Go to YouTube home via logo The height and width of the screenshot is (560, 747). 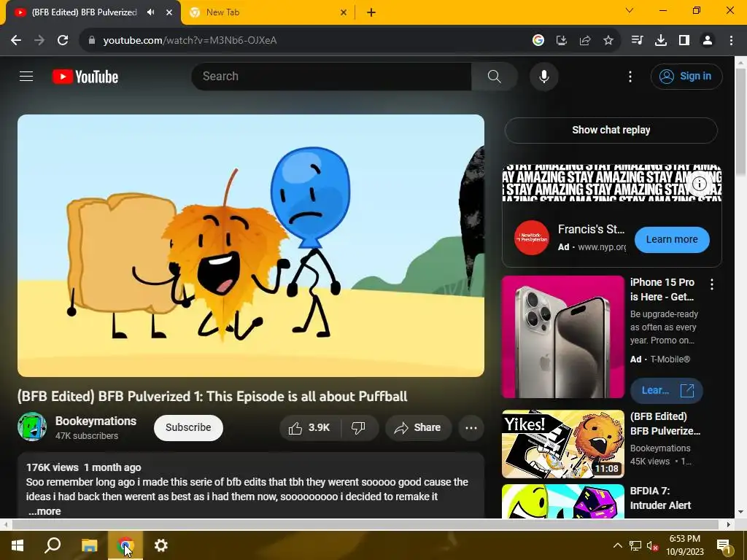(x=85, y=77)
